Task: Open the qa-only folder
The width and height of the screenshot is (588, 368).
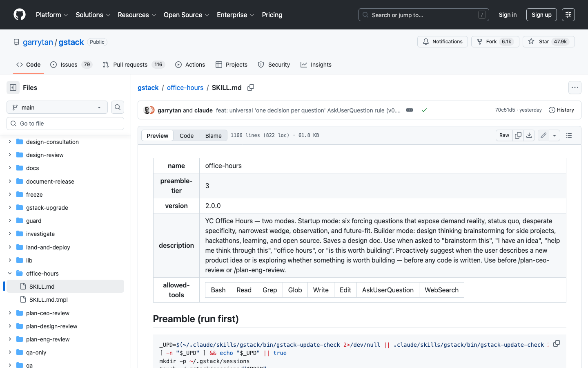Action: 36,352
